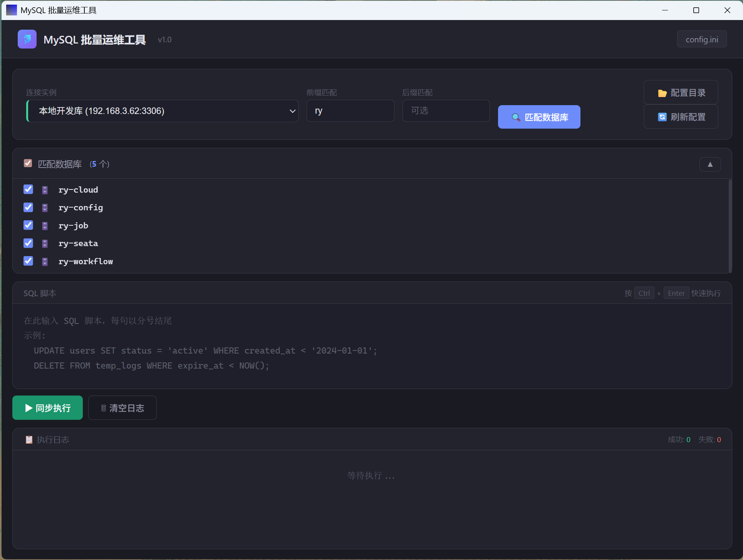Click the 失败: 0 failure counter
The height and width of the screenshot is (560, 743).
click(x=709, y=439)
